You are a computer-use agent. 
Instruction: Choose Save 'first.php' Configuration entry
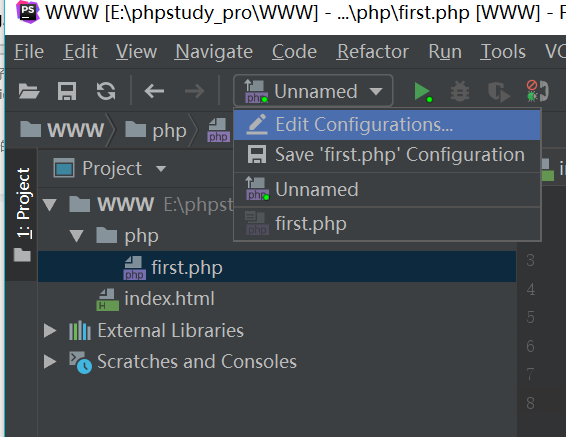click(387, 155)
